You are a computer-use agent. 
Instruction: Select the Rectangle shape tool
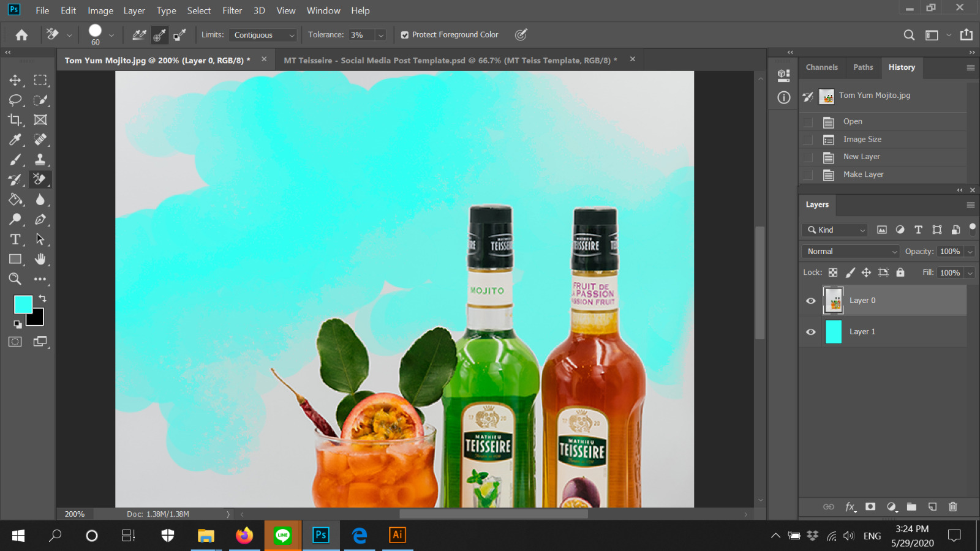pos(15,259)
